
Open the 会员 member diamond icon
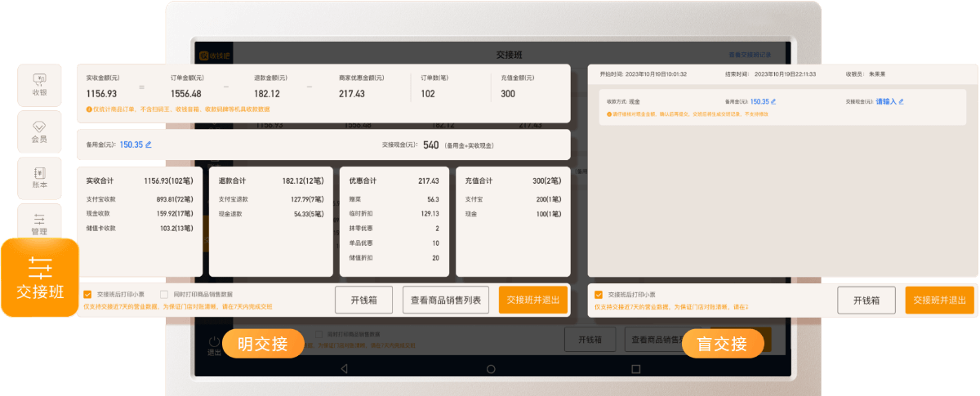39,131
